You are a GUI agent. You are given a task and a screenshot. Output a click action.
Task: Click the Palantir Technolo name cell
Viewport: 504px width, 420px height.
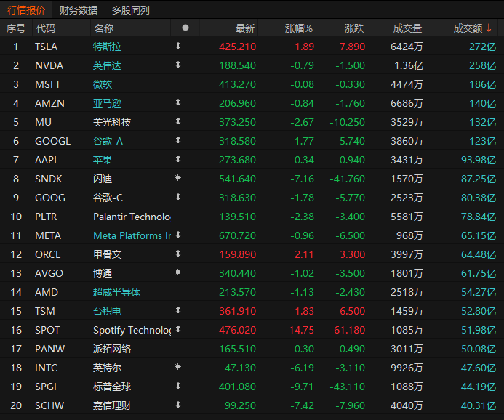(132, 217)
